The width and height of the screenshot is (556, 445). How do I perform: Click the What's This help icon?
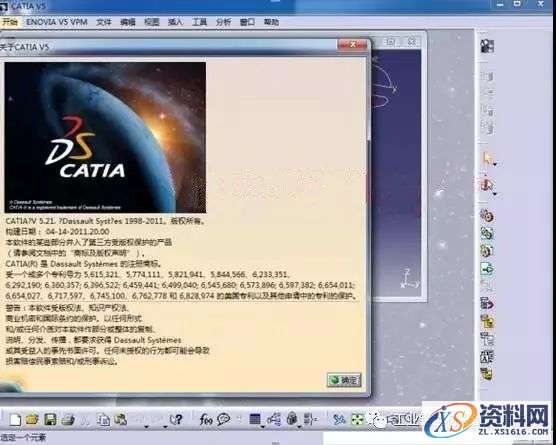coord(176,420)
